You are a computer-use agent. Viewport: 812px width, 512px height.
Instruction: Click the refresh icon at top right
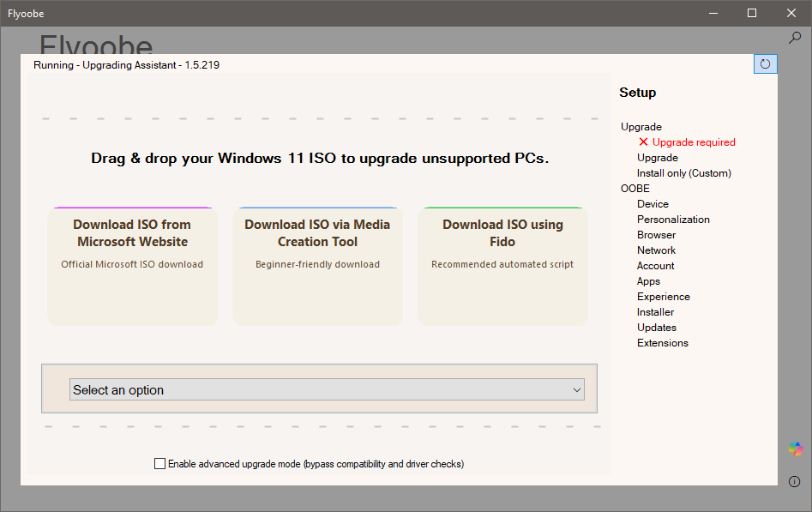point(766,64)
